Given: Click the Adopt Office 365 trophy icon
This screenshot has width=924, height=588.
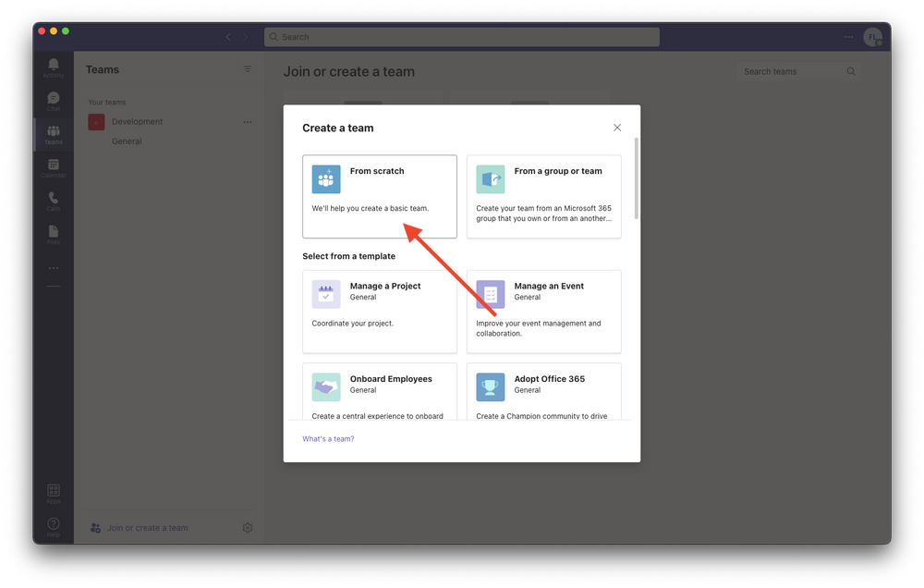Looking at the screenshot, I should coord(491,386).
